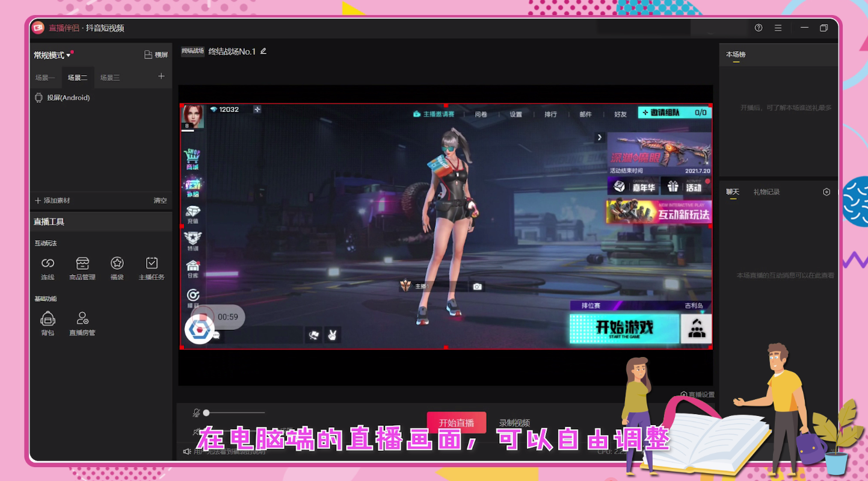Click the 深渊魔眼 weapon event banner
The image size is (868, 481).
pyautogui.click(x=659, y=154)
